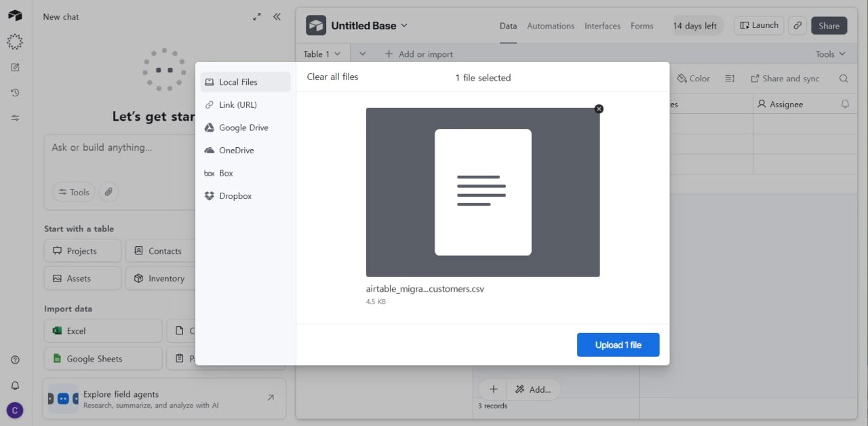Viewport: 868px width, 426px height.
Task: Open the Airtable home logo
Action: 15,16
